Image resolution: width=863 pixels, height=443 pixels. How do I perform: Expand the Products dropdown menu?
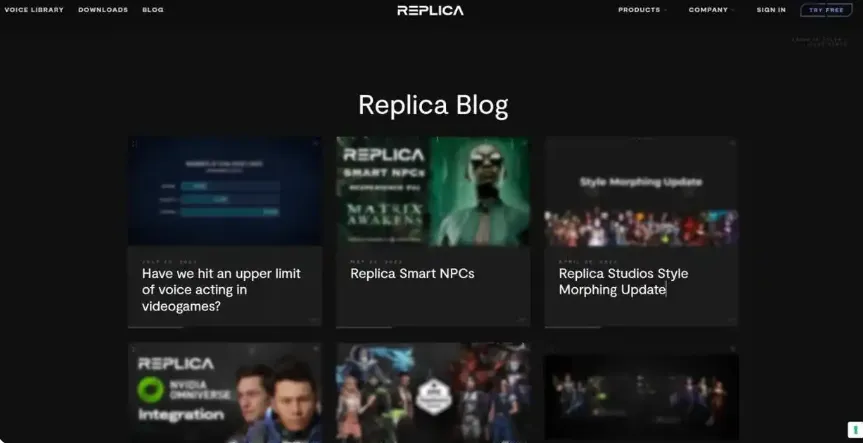pos(642,10)
